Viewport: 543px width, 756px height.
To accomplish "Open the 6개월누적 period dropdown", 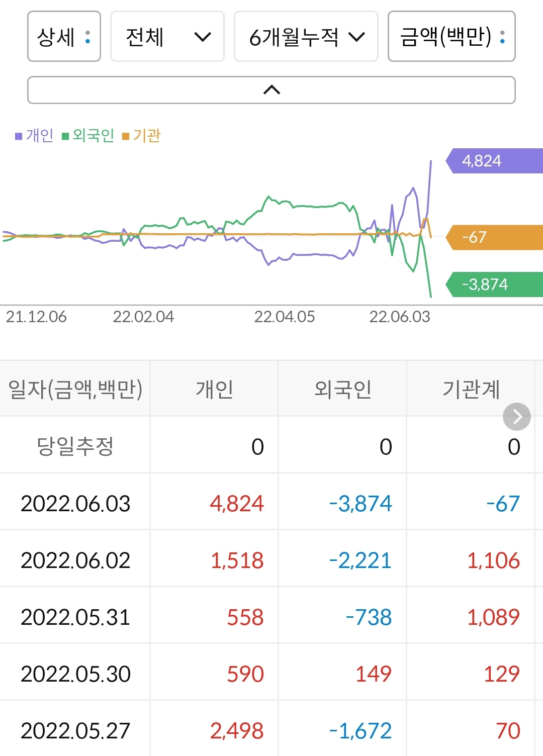I will pyautogui.click(x=306, y=37).
